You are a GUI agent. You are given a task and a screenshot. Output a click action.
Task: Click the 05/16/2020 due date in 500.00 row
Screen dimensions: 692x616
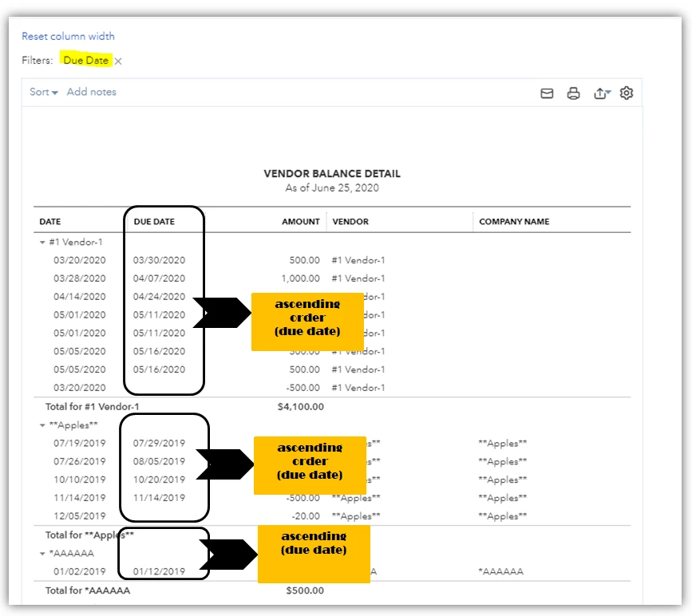click(159, 369)
